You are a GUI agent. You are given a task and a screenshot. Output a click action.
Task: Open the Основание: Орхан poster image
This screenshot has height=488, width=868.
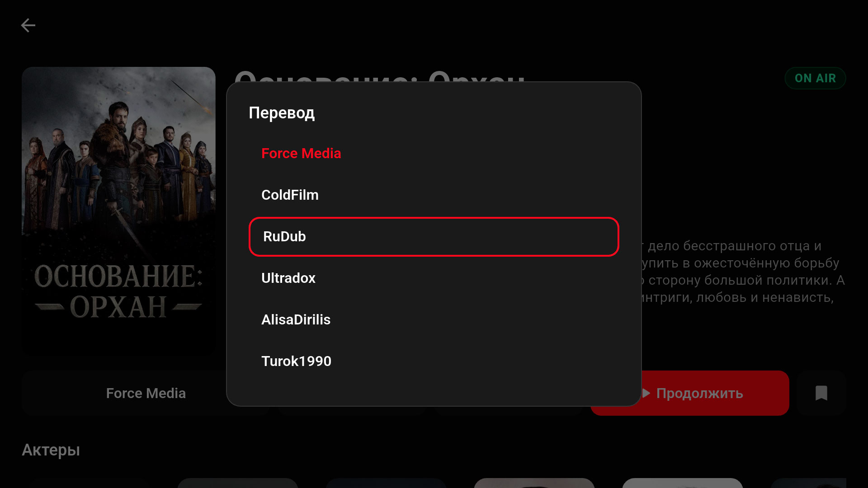click(118, 211)
